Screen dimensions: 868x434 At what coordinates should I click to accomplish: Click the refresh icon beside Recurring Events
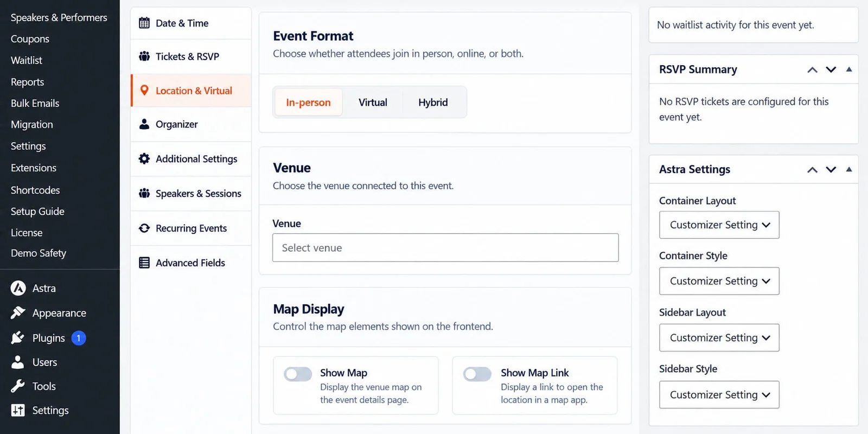pyautogui.click(x=144, y=228)
